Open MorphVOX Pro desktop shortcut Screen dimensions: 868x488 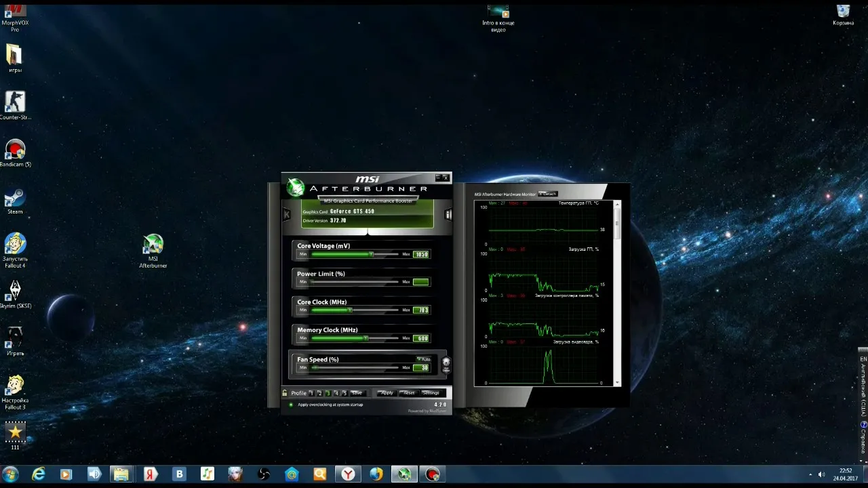click(x=15, y=17)
